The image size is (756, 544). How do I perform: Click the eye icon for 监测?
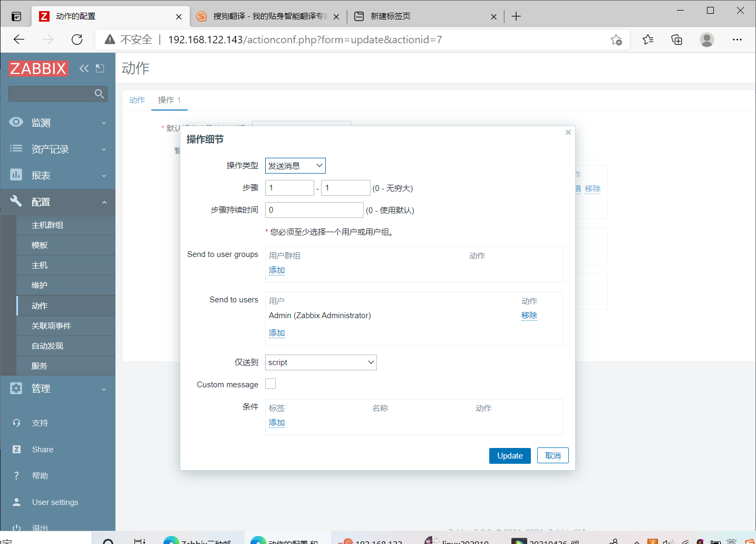pyautogui.click(x=16, y=122)
